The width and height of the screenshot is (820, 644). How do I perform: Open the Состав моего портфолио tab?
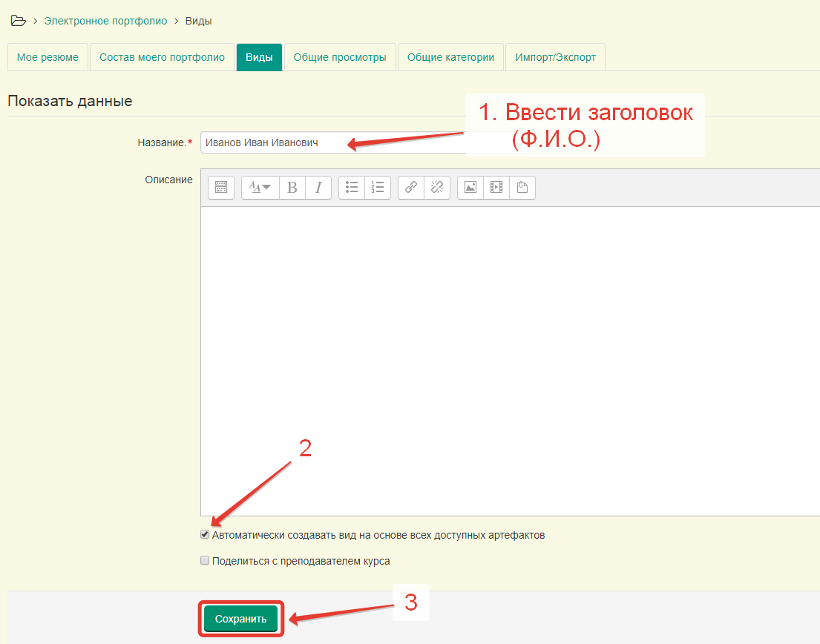point(162,57)
